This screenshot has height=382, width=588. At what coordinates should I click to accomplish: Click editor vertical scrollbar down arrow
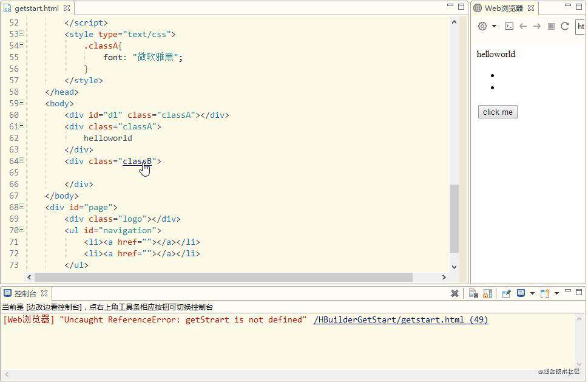(454, 267)
